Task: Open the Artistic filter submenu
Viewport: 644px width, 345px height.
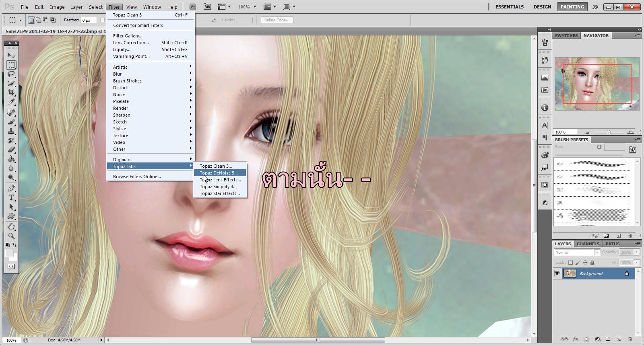Action: 151,67
